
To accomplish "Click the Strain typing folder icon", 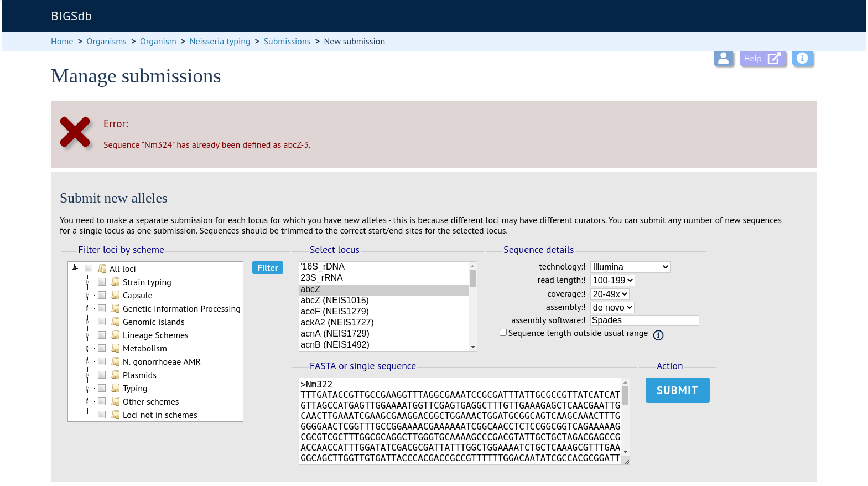I will [x=116, y=282].
